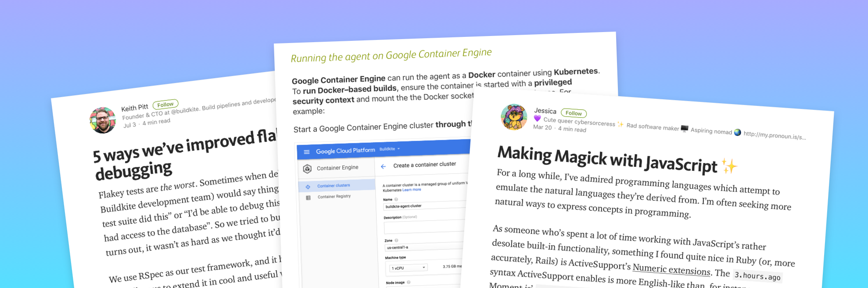Open the my.pronoun.is link in Jessica's bio
This screenshot has height=288, width=868.
775,135
